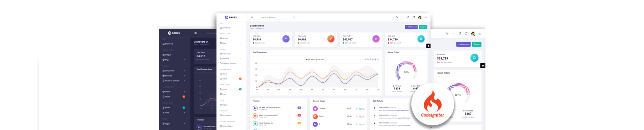644x130 pixels.
Task: Click the Total Leads rocket icon
Action: (x=331, y=39)
